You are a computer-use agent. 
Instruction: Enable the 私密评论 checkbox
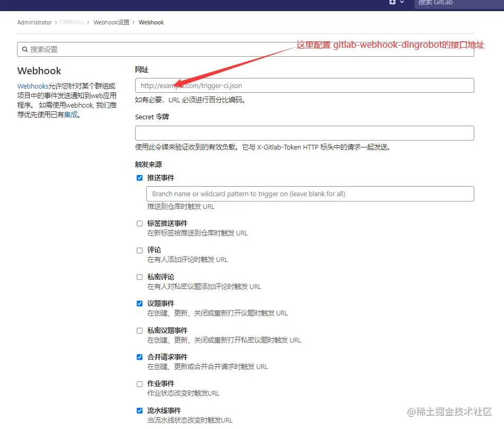[139, 277]
